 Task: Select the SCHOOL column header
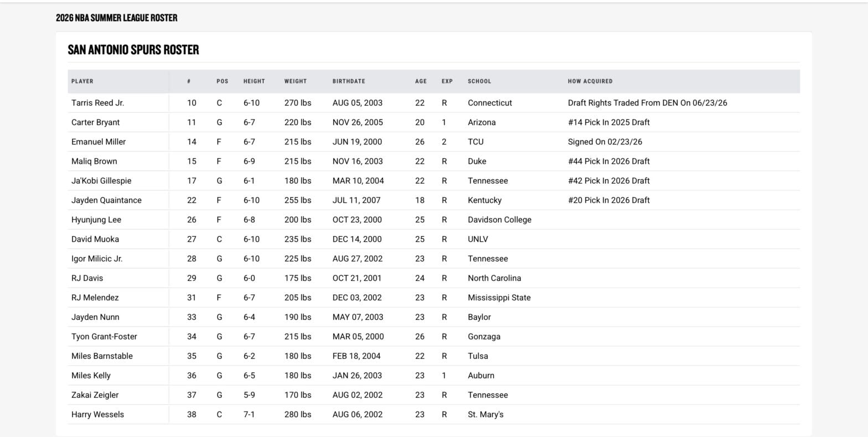click(479, 81)
